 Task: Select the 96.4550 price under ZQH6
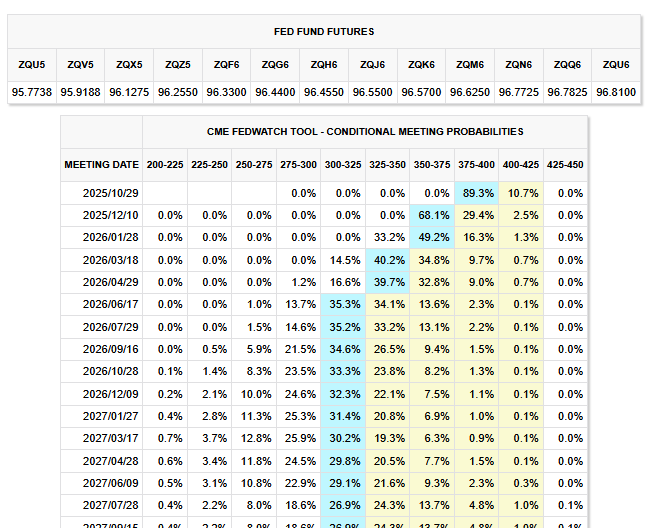[323, 91]
